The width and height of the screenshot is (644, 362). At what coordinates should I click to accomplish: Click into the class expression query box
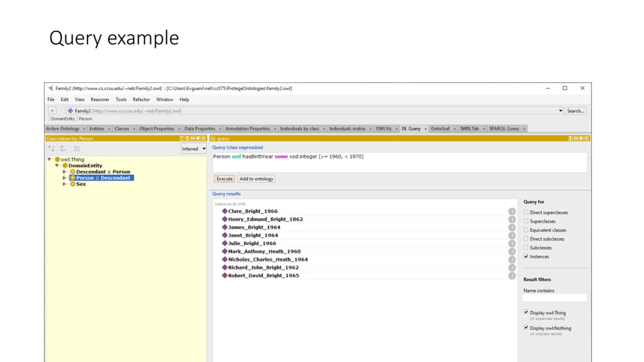[399, 162]
